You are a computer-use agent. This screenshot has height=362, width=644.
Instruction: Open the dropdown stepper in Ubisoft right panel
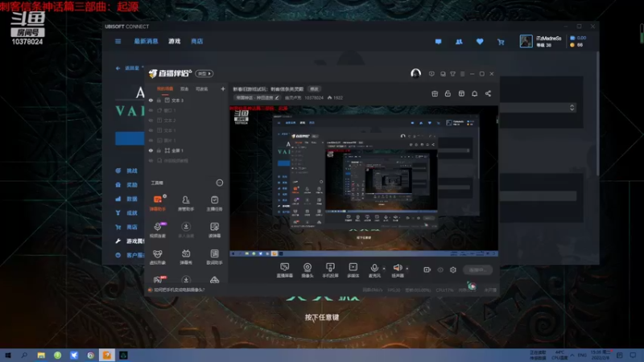[572, 108]
